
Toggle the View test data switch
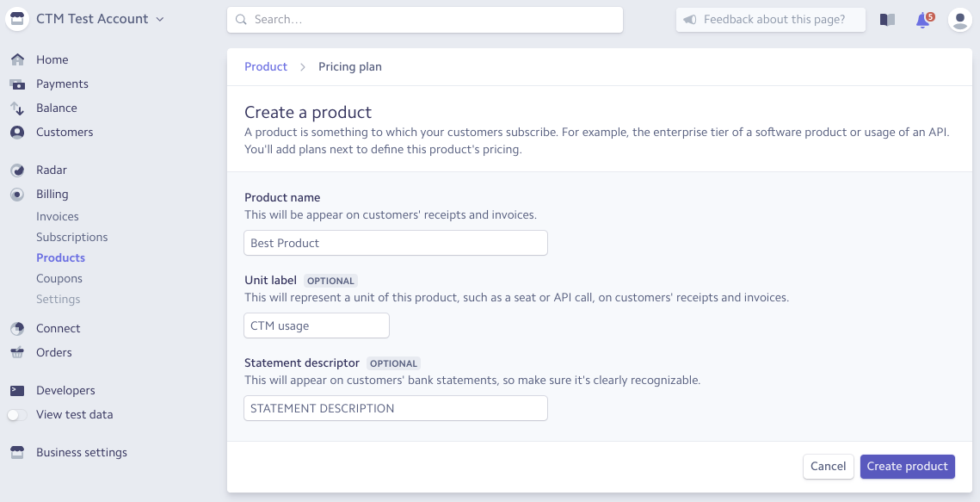point(17,414)
